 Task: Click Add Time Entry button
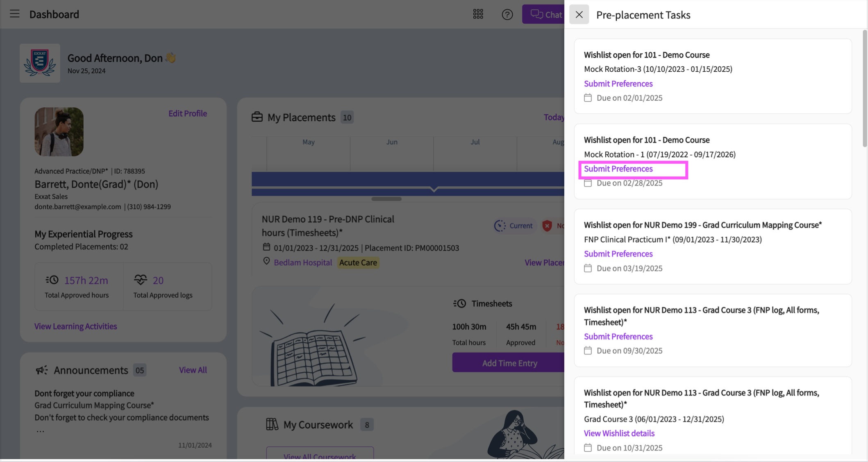509,363
